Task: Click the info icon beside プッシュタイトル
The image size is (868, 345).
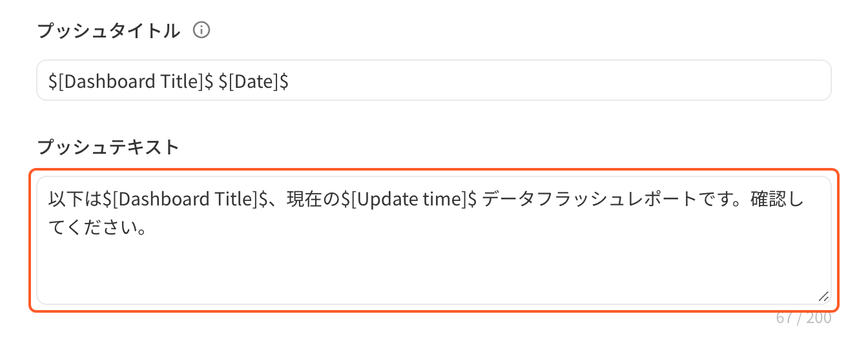Action: click(x=202, y=30)
